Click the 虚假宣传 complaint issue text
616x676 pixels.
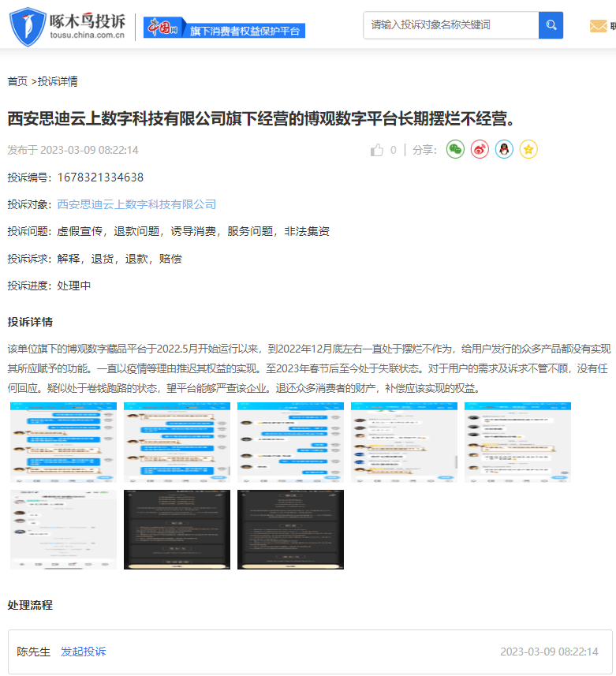80,232
